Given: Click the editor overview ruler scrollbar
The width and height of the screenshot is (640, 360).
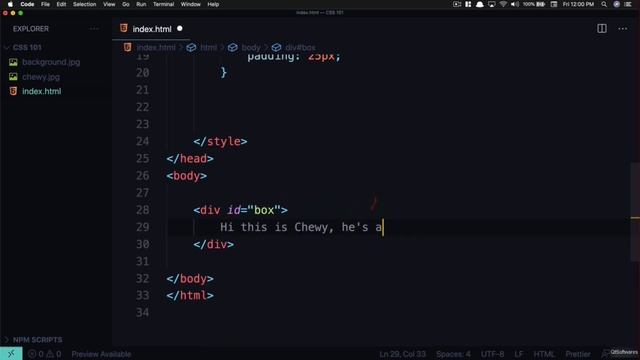Looking at the screenshot, I should point(635,212).
